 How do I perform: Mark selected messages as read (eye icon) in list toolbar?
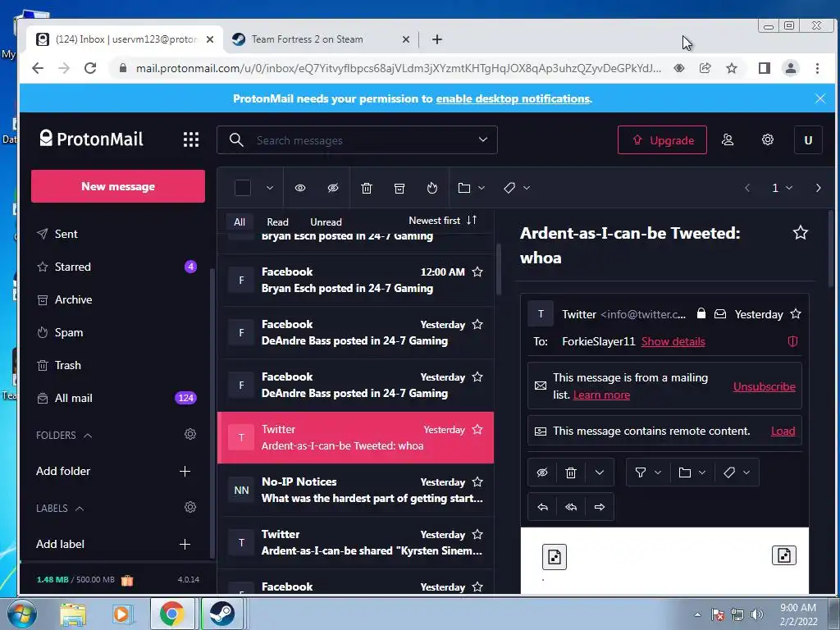300,188
